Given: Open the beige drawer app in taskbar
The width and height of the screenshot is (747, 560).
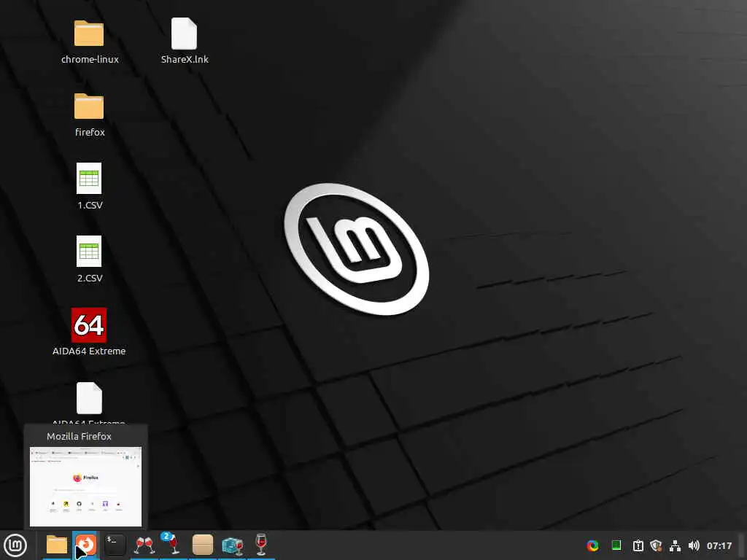Looking at the screenshot, I should click(203, 545).
